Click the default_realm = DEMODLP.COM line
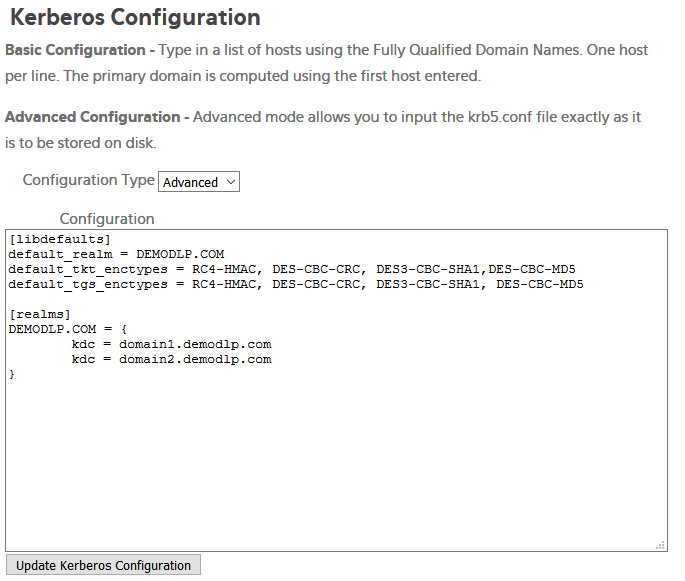 pos(116,254)
